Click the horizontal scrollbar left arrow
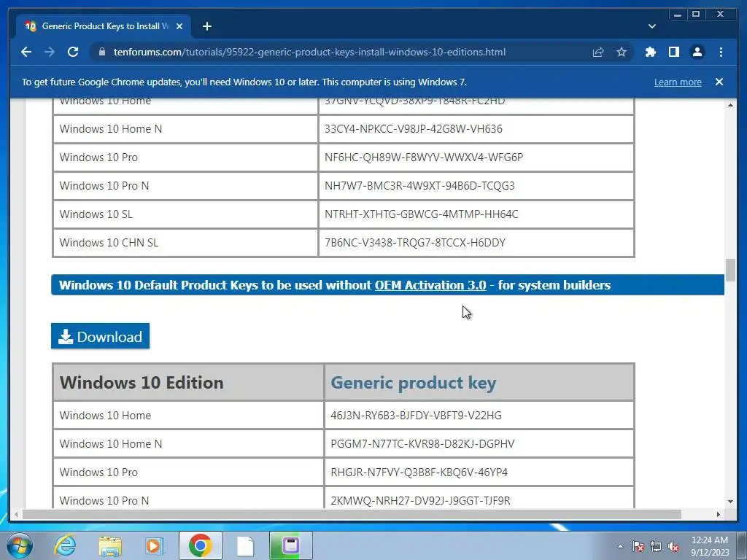 [16, 514]
